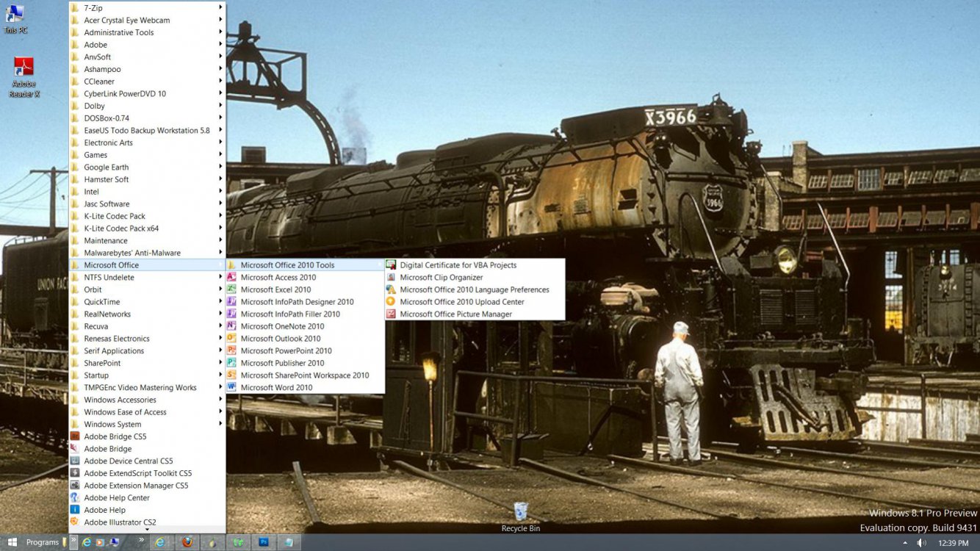Open the CyberLink PowerDVD 10 folder
This screenshot has width=980, height=551.
tap(147, 93)
